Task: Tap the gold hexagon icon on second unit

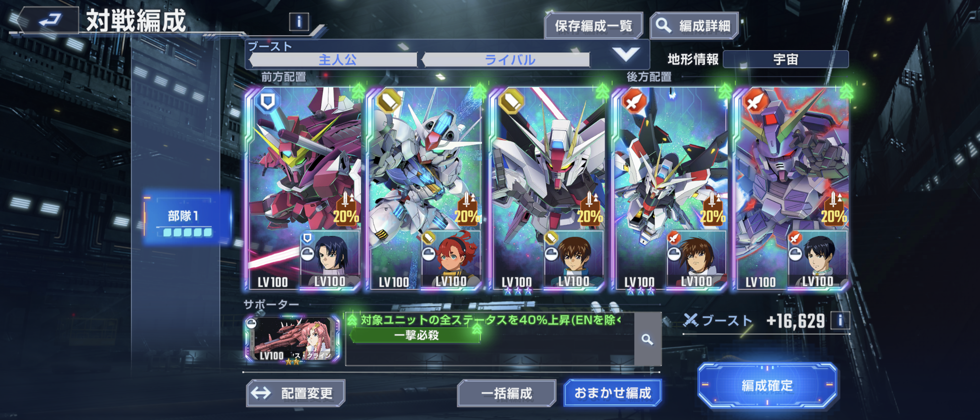Action: click(389, 101)
